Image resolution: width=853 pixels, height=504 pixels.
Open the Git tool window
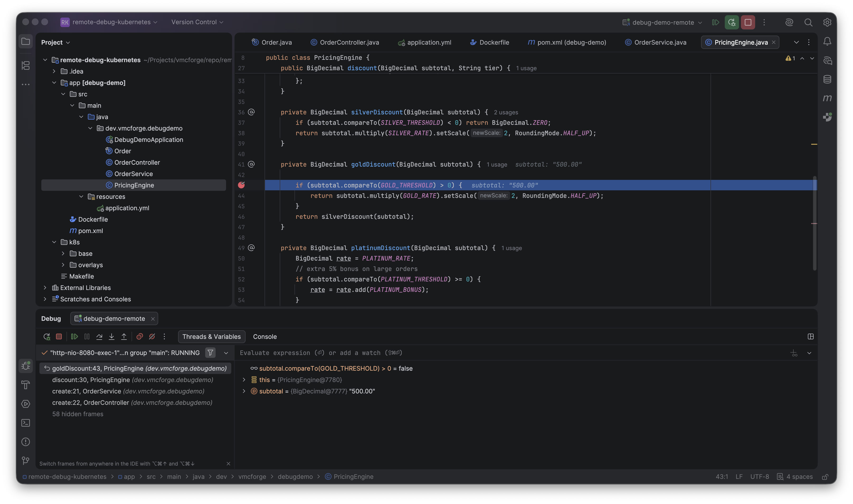point(25,461)
